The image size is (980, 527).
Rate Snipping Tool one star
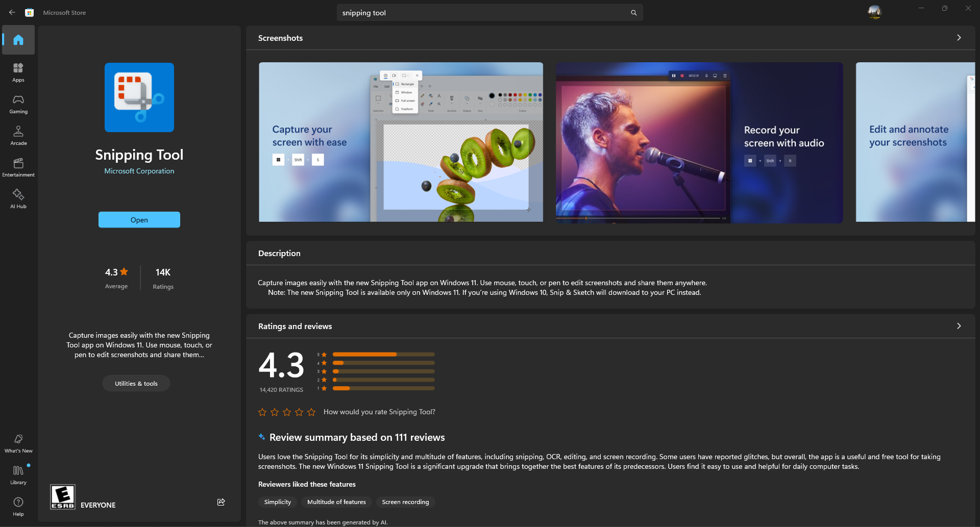(x=262, y=412)
